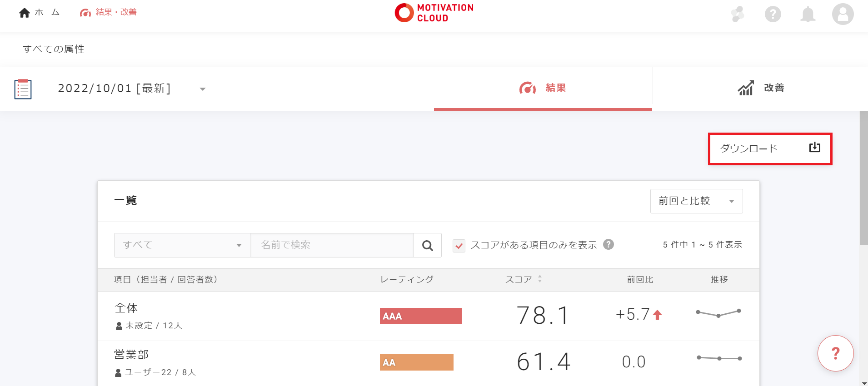Open the notifications bell
The width and height of the screenshot is (868, 386).
(808, 15)
